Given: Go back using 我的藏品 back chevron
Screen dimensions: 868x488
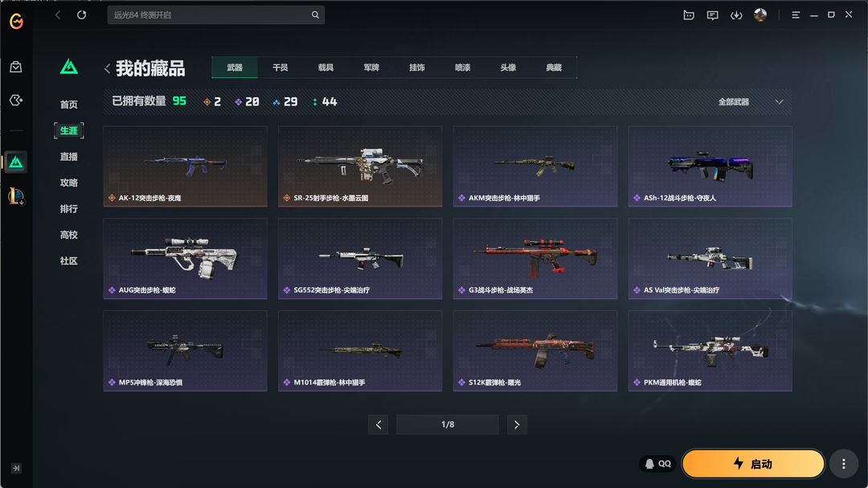Looking at the screenshot, I should (108, 68).
